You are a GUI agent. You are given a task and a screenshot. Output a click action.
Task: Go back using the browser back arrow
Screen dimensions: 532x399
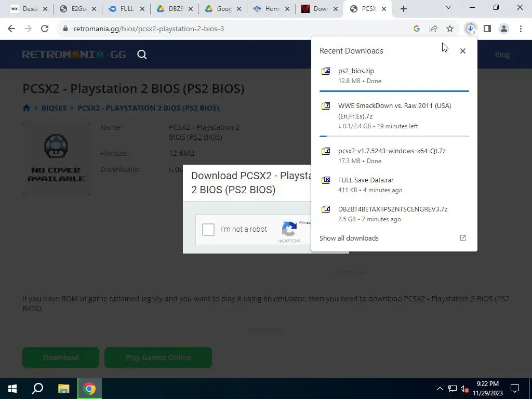coord(11,29)
